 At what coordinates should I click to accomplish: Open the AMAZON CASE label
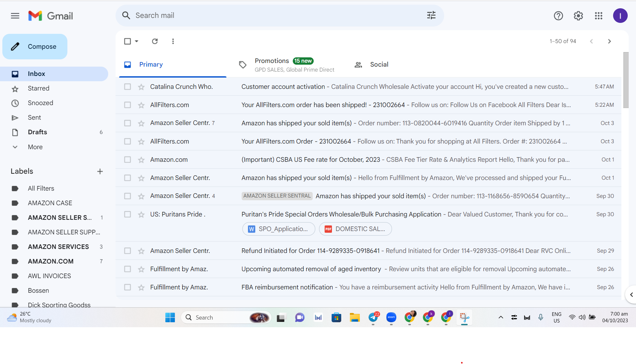[50, 203]
